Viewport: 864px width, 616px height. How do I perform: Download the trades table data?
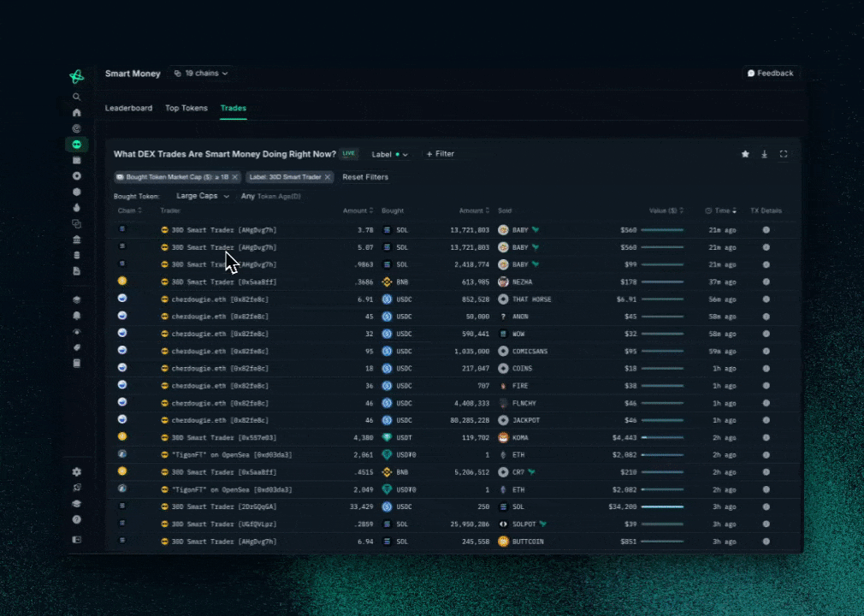click(x=764, y=154)
